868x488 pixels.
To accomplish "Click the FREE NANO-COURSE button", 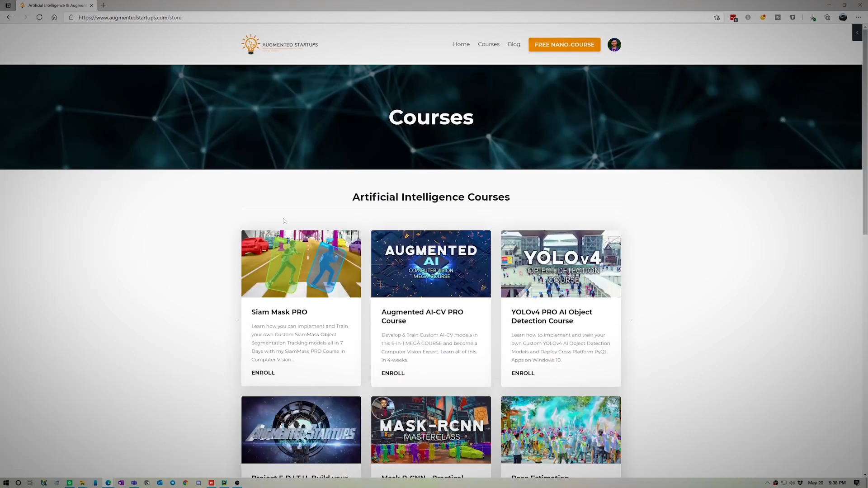I will pos(564,44).
